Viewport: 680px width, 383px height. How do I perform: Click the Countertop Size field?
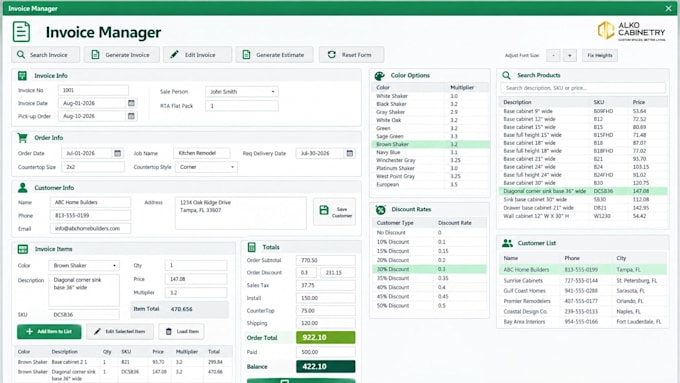pyautogui.click(x=93, y=167)
